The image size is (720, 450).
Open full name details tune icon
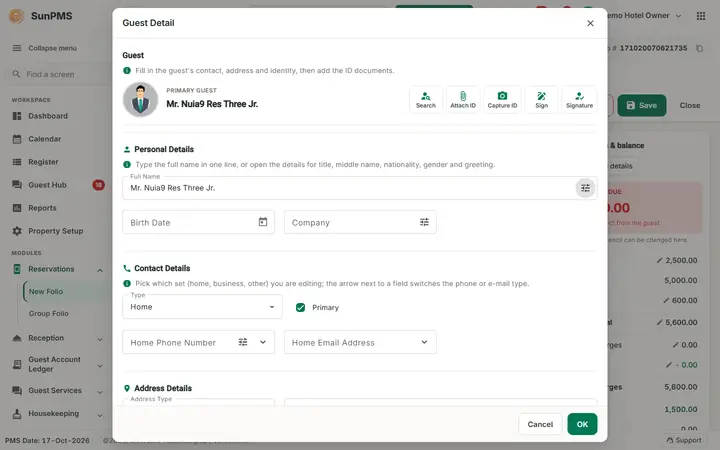[585, 188]
